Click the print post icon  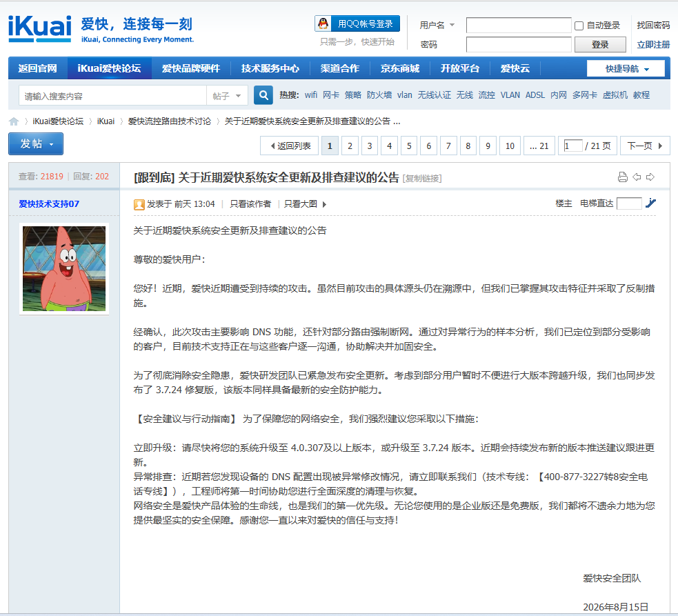pos(623,177)
